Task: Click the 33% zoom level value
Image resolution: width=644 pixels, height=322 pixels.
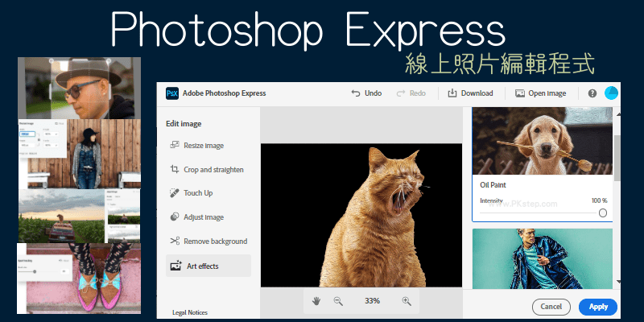Action: pyautogui.click(x=372, y=301)
